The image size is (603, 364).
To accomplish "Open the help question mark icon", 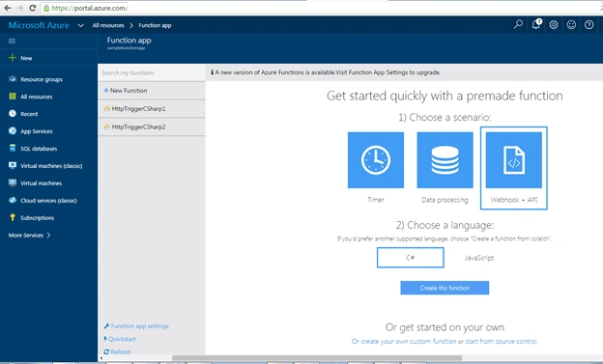I will (589, 25).
